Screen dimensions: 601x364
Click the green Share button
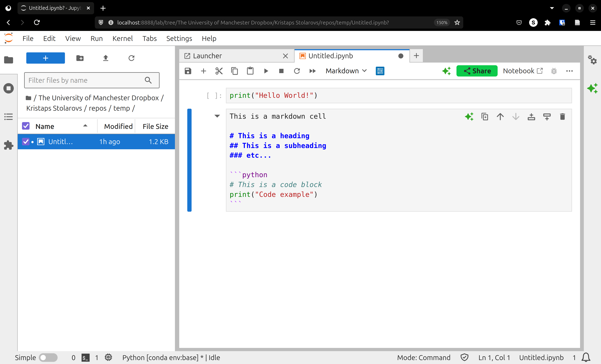[477, 71]
